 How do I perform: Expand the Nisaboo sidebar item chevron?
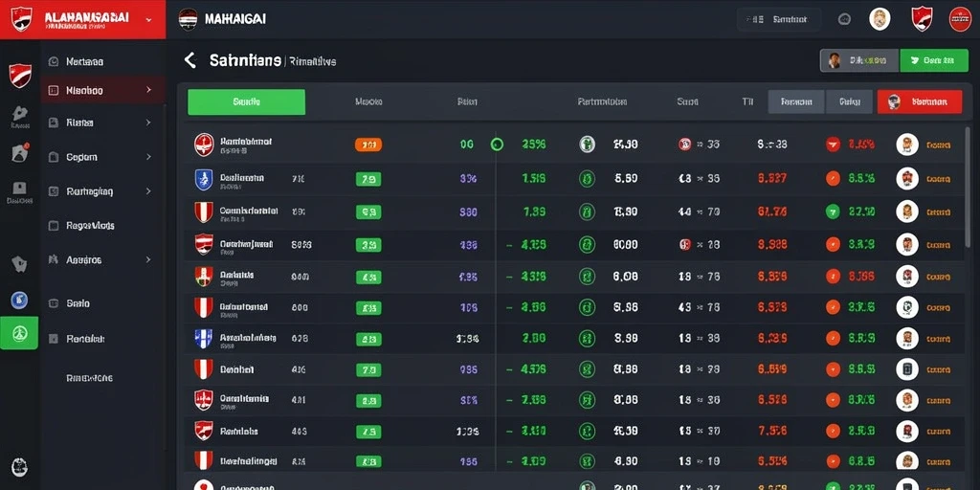click(x=148, y=90)
